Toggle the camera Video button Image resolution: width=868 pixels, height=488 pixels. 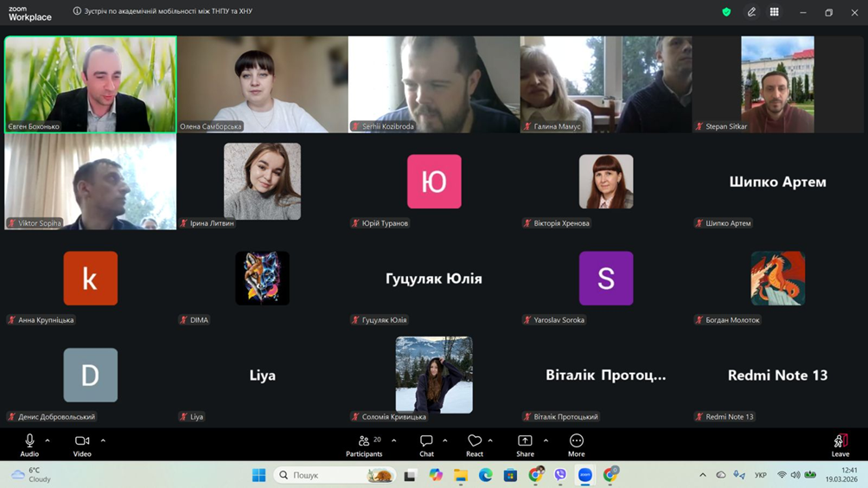point(82,445)
